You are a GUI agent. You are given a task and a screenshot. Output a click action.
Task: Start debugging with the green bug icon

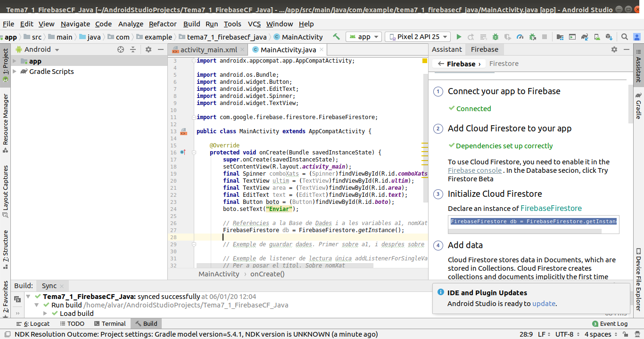point(495,37)
